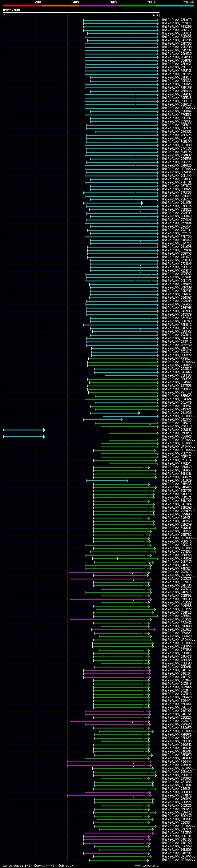Click the query end position 484
This screenshot has width=197, height=868.
click(155, 15)
